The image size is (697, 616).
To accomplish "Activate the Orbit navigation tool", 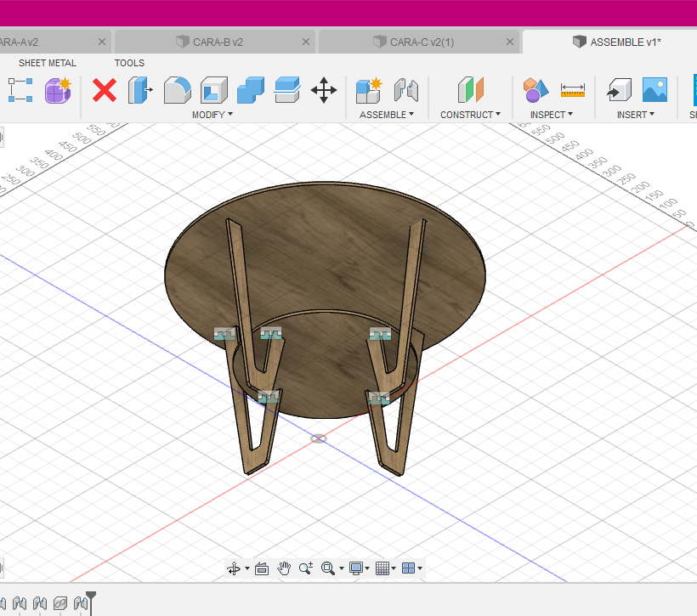I will (x=234, y=568).
